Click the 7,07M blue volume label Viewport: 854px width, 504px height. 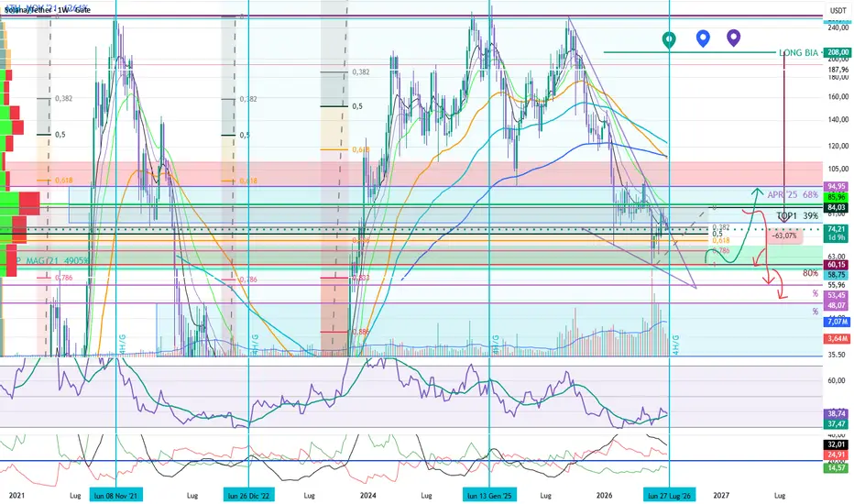pos(838,322)
